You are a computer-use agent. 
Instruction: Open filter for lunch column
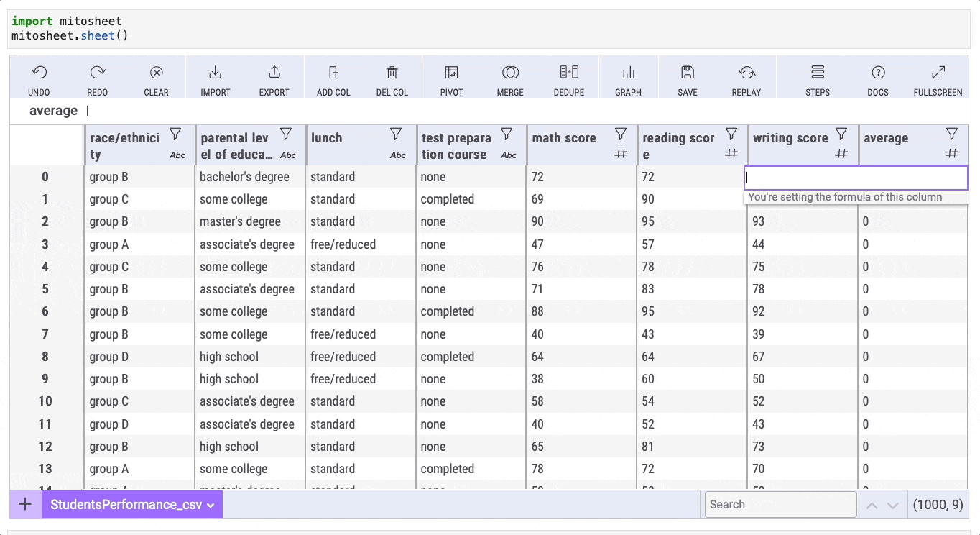coord(396,134)
